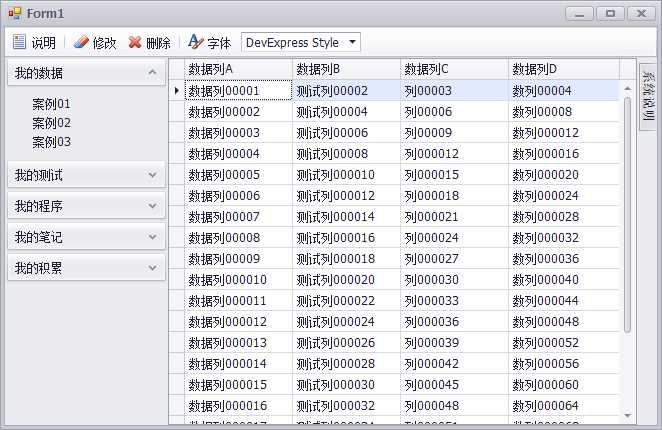Click the grid vertical scrollbar thumb
The image size is (662, 430).
pos(627,215)
